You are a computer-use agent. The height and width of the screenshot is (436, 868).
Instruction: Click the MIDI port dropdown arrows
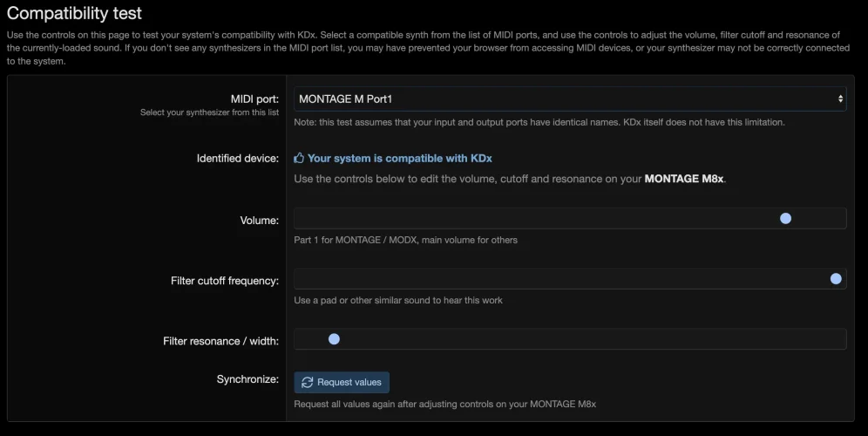pos(840,99)
